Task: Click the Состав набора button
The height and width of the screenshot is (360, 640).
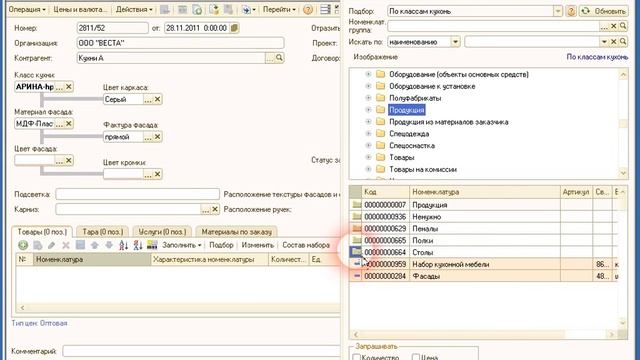Action: click(x=306, y=245)
